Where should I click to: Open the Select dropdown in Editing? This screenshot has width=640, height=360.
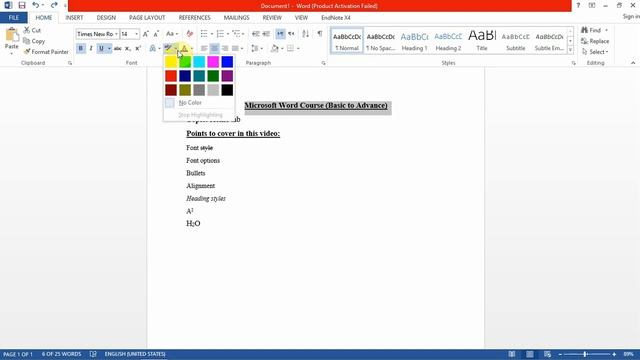tap(596, 52)
